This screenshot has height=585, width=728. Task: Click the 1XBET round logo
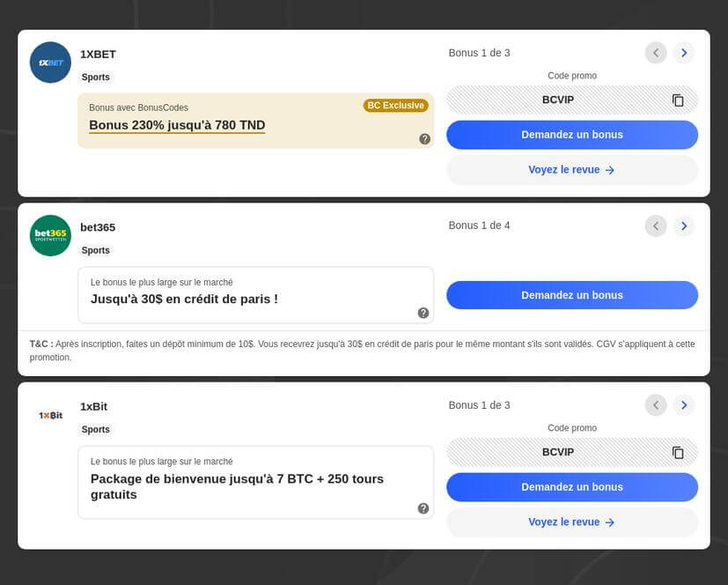click(50, 63)
